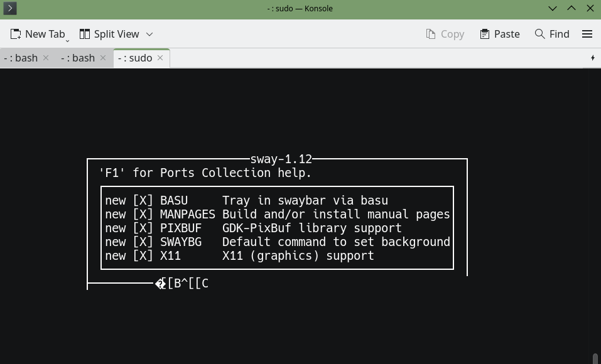601x364 pixels.
Task: Click the Split View button
Action: tap(109, 34)
